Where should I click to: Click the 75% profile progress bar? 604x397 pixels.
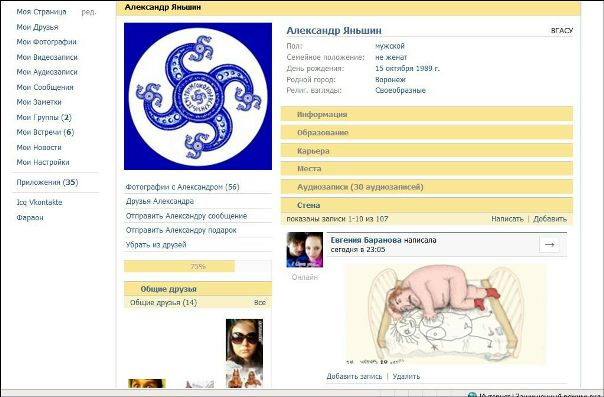[198, 266]
